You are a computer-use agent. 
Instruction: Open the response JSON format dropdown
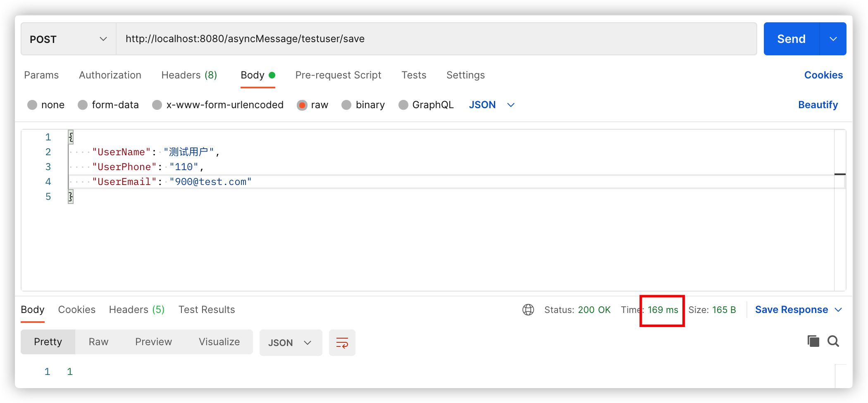coord(290,343)
